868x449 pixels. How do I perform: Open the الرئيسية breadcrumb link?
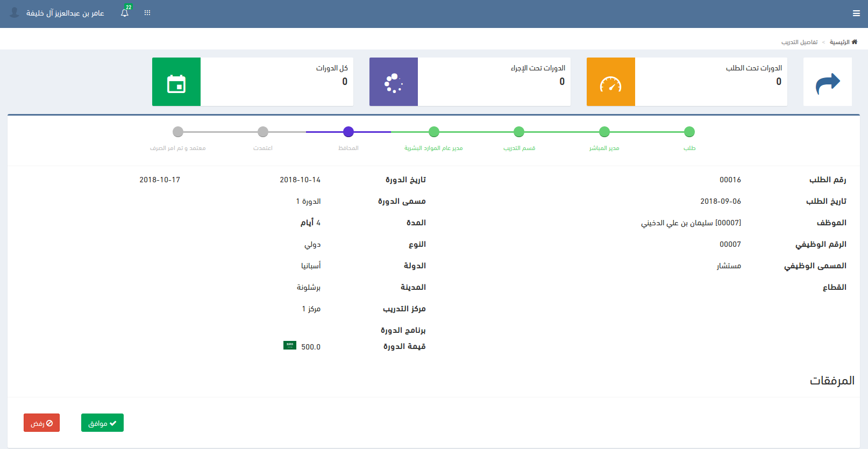pyautogui.click(x=839, y=42)
